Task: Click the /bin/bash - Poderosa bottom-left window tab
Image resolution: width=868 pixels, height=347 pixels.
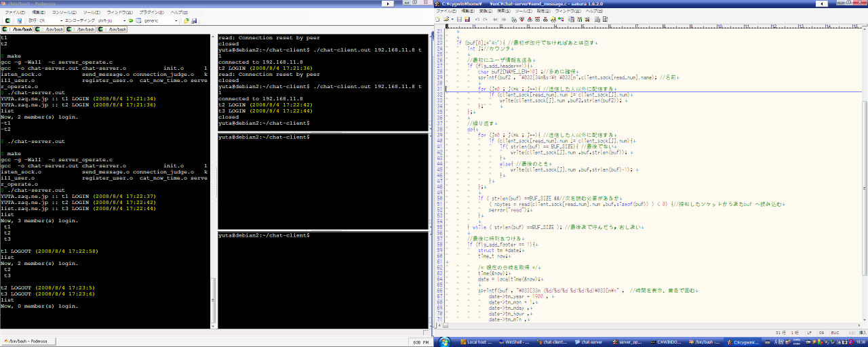Action: point(29,342)
